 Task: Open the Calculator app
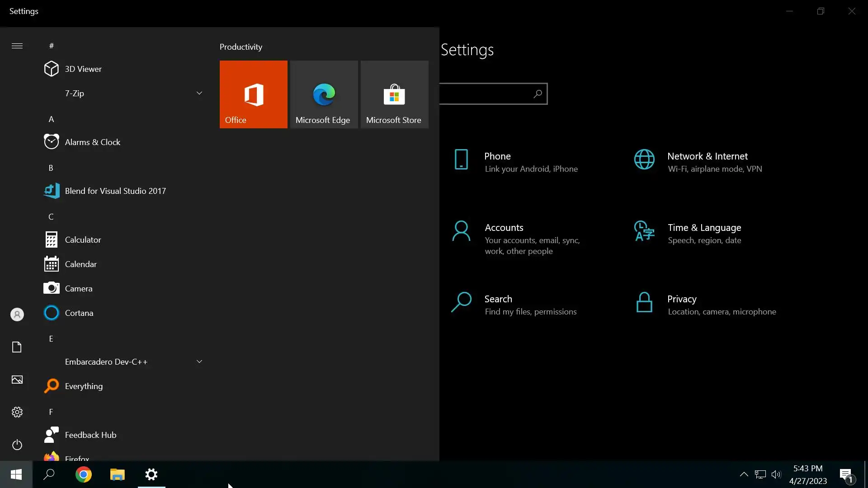pyautogui.click(x=83, y=240)
